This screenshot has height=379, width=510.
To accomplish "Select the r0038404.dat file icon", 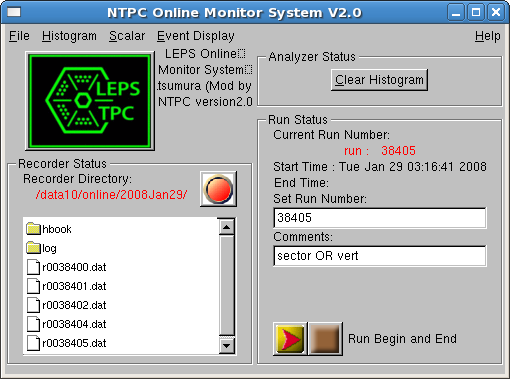I will point(33,324).
